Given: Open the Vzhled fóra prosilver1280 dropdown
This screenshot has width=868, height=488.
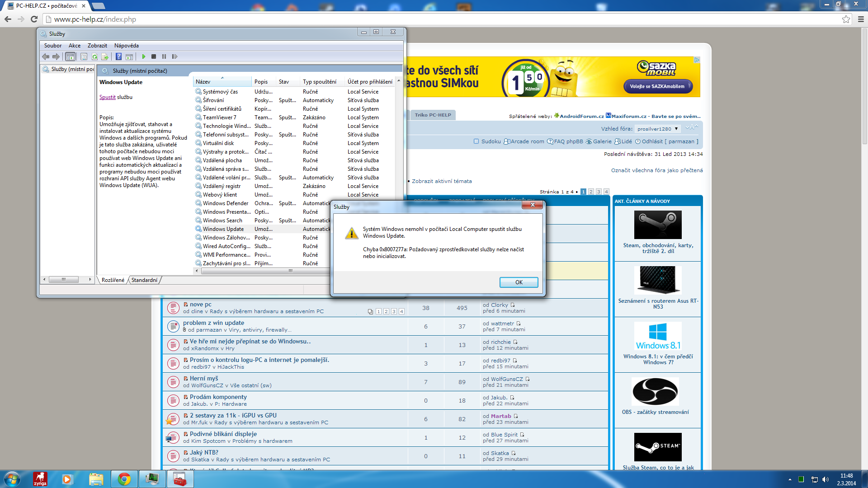Looking at the screenshot, I should point(657,129).
